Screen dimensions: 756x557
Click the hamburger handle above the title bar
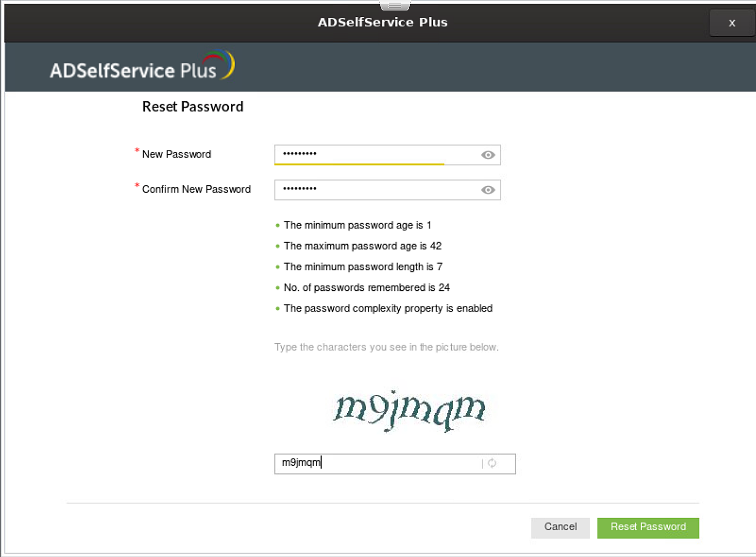point(394,4)
